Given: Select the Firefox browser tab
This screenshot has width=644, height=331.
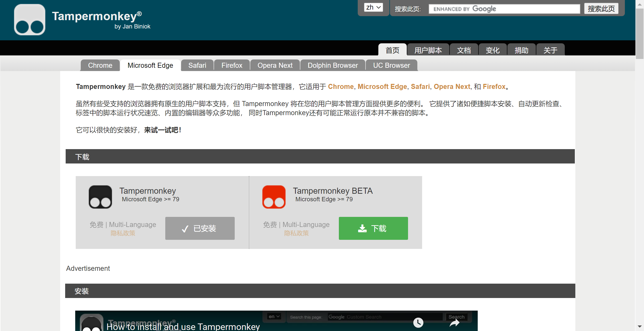Looking at the screenshot, I should coord(232,65).
